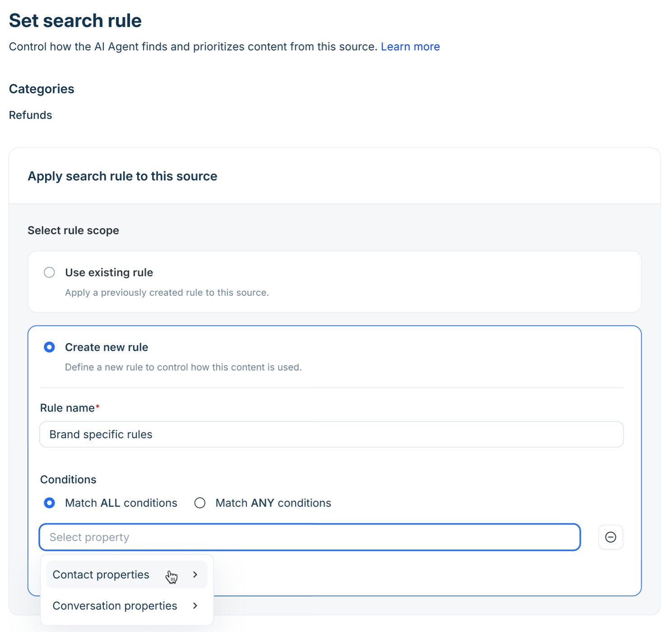672x632 pixels.
Task: Expand Conversation properties submenu chevron
Action: (195, 605)
